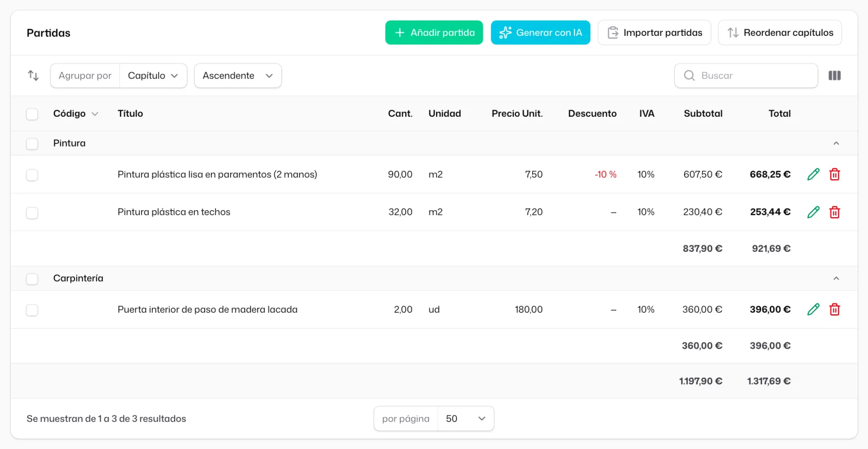
Task: Click the 607,50 € subtotal cell
Action: click(x=703, y=174)
